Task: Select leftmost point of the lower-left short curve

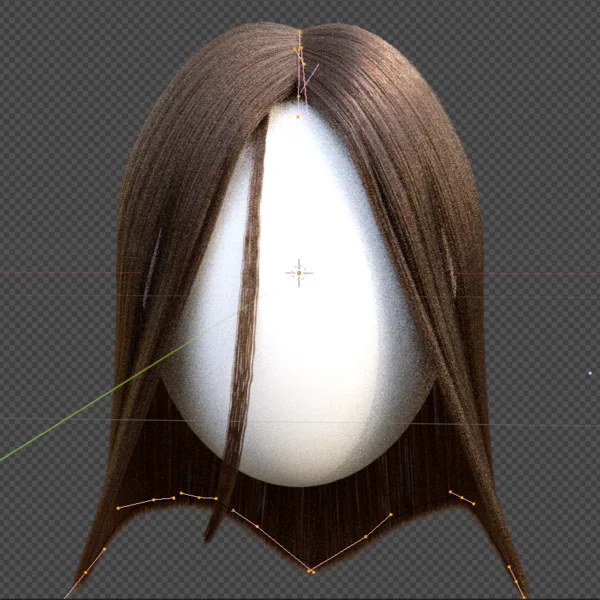Action: (118, 508)
